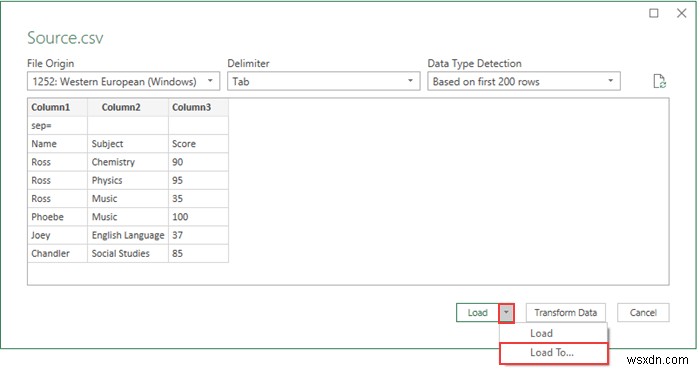Click the Load button
This screenshot has width=700, height=370.
tap(477, 313)
